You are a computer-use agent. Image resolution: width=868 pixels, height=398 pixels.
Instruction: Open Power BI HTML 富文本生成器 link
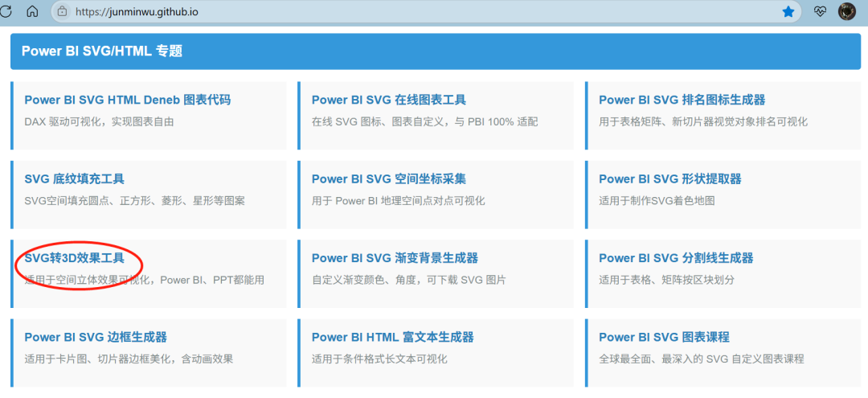[392, 337]
